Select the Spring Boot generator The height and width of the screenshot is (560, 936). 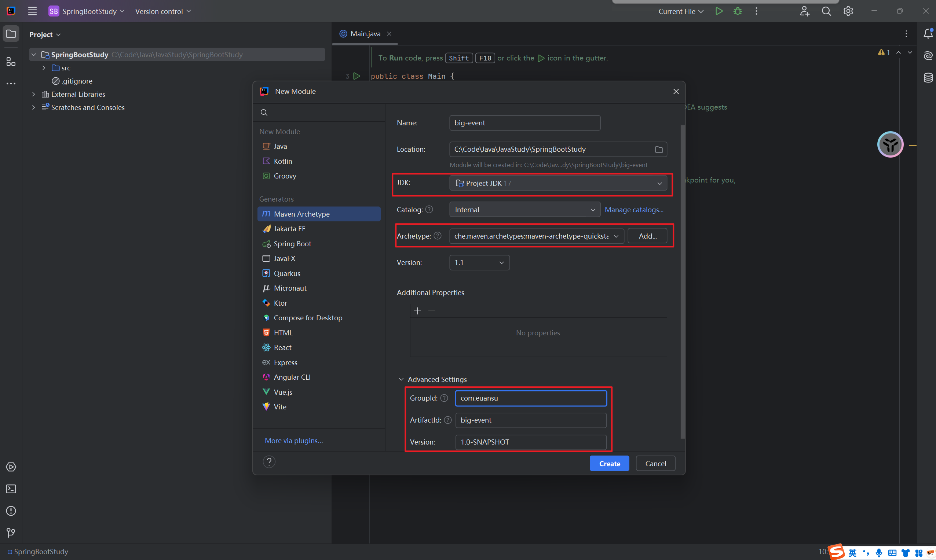(x=292, y=244)
